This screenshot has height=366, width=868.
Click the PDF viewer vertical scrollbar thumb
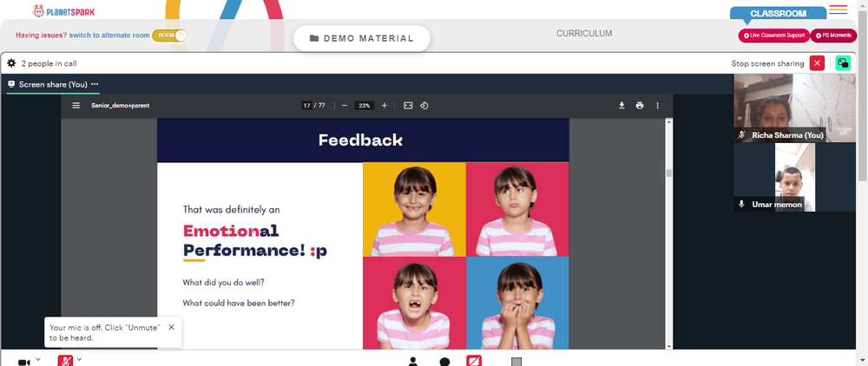[668, 173]
